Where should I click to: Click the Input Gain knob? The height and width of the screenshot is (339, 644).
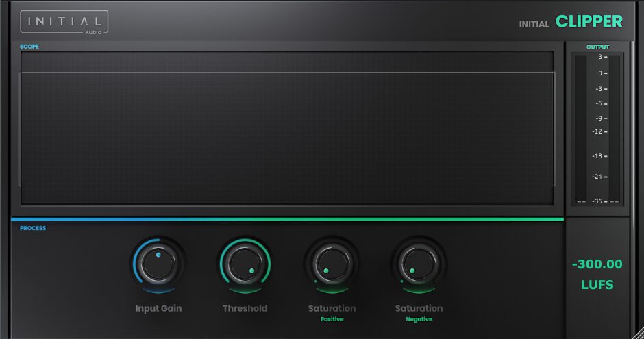(158, 264)
